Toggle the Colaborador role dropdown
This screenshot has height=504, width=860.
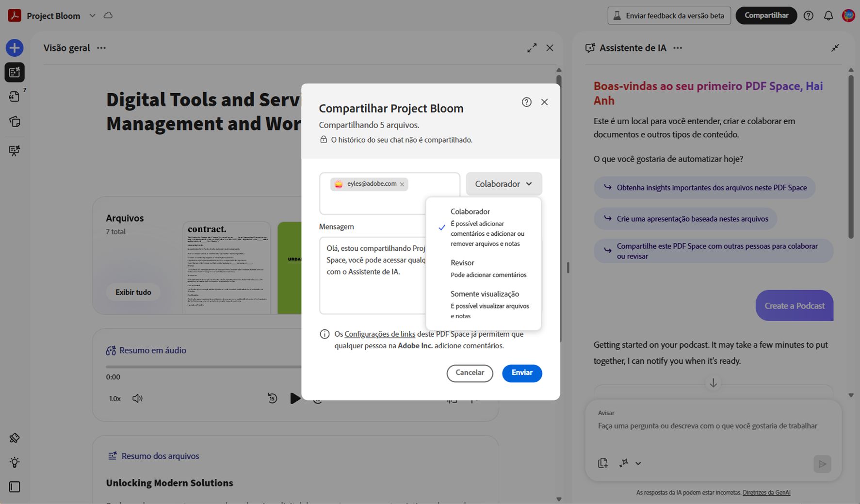(504, 184)
